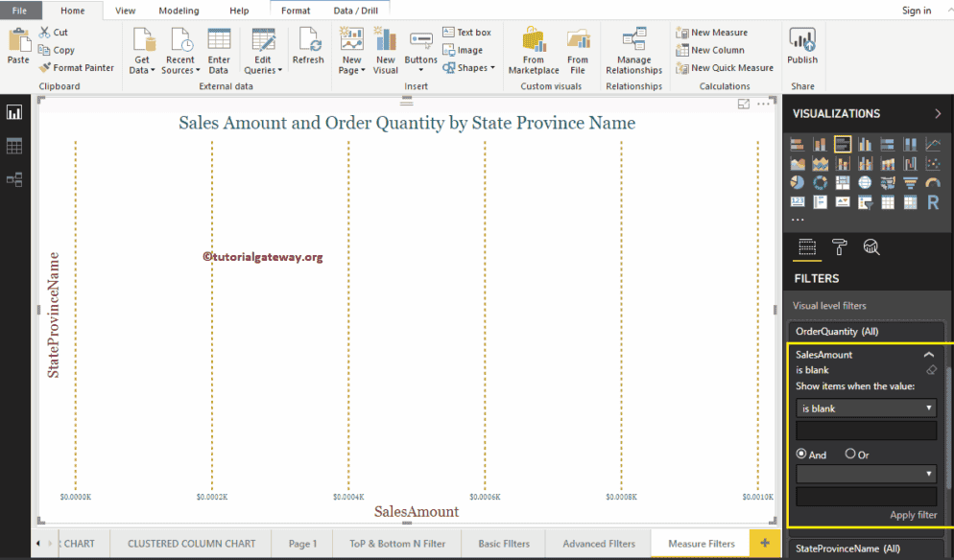Collapse the SalesAmount filter with its chevron
954x560 pixels.
tap(928, 354)
